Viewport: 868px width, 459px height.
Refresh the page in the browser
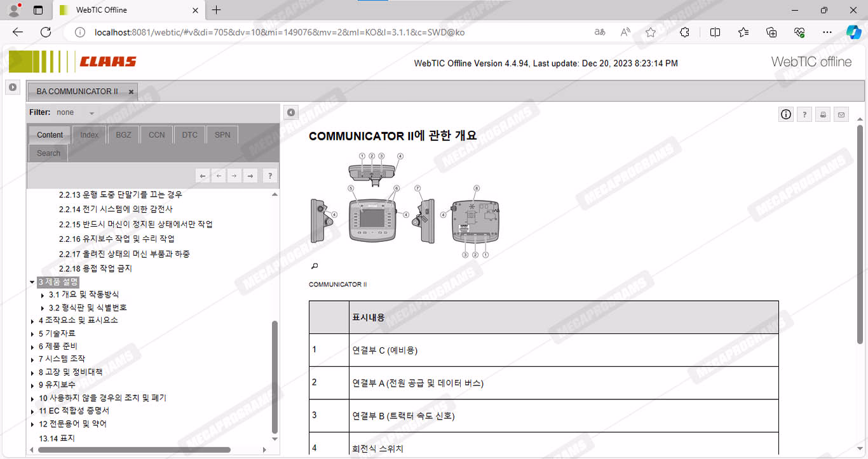click(46, 32)
